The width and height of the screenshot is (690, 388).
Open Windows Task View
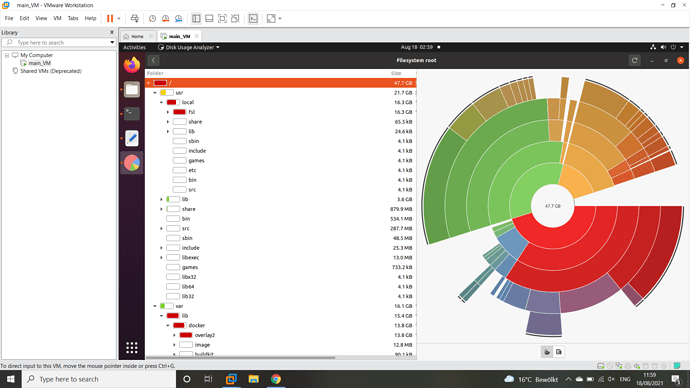209,379
